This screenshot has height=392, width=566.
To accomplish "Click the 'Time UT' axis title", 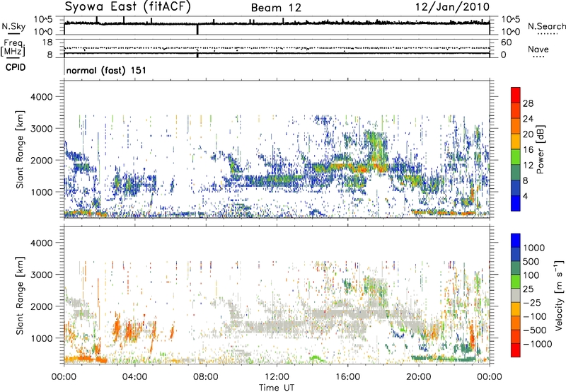I will (x=277, y=388).
